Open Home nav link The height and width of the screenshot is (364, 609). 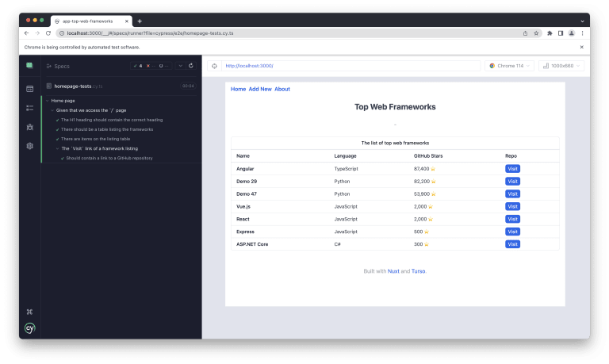coord(238,89)
